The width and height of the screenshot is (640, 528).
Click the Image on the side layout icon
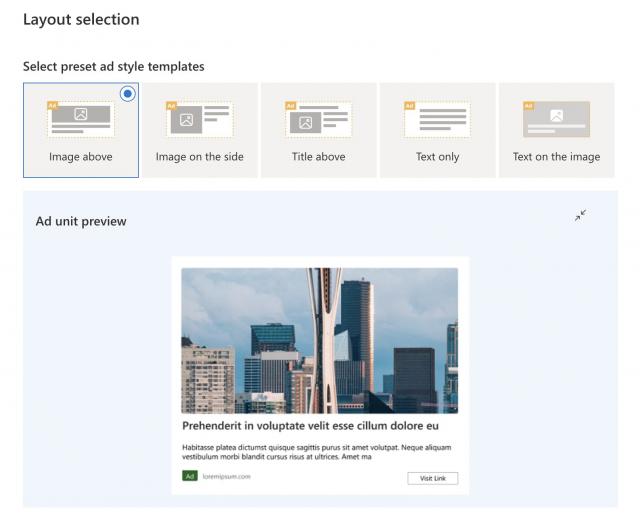click(x=199, y=119)
